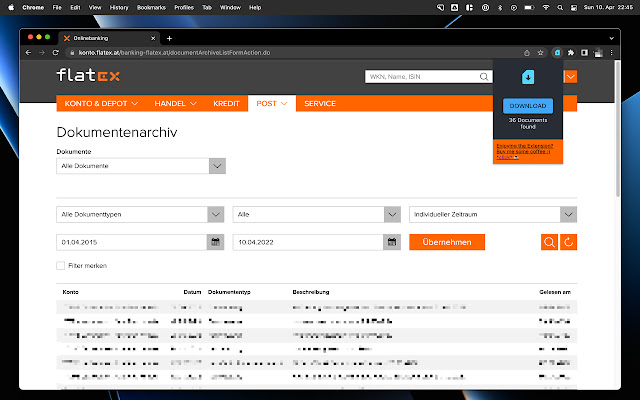Toggle the Chrome side panel icon

[x=584, y=53]
